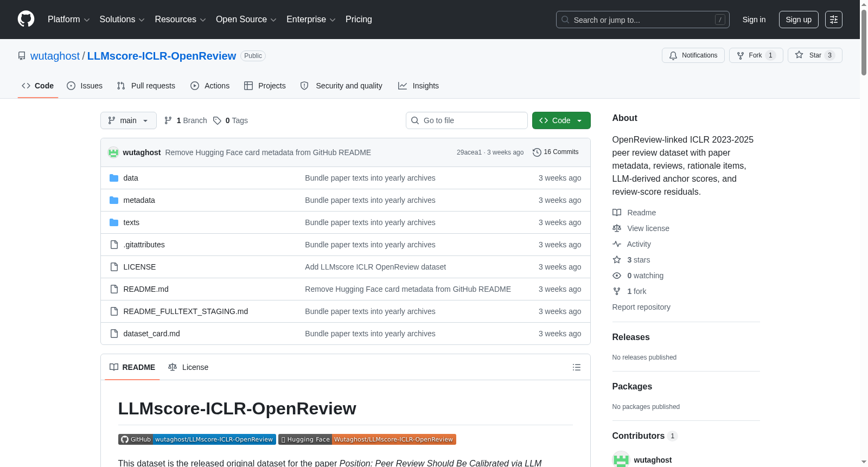Open the metadata folder
This screenshot has width=868, height=467.
click(x=139, y=200)
